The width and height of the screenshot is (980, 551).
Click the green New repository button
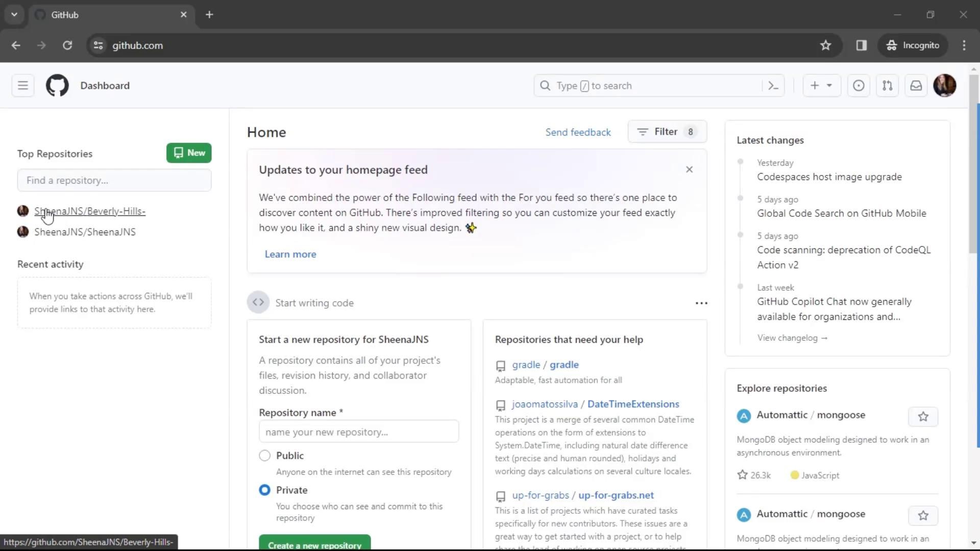click(189, 153)
